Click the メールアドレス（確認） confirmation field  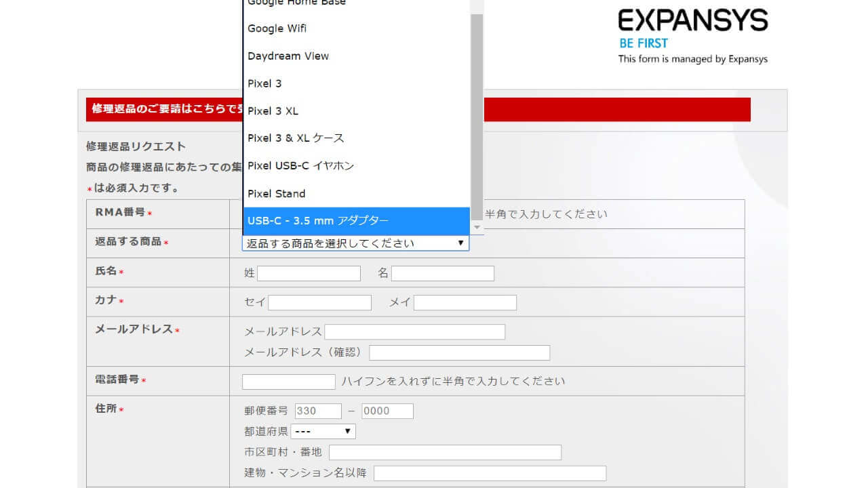point(459,352)
